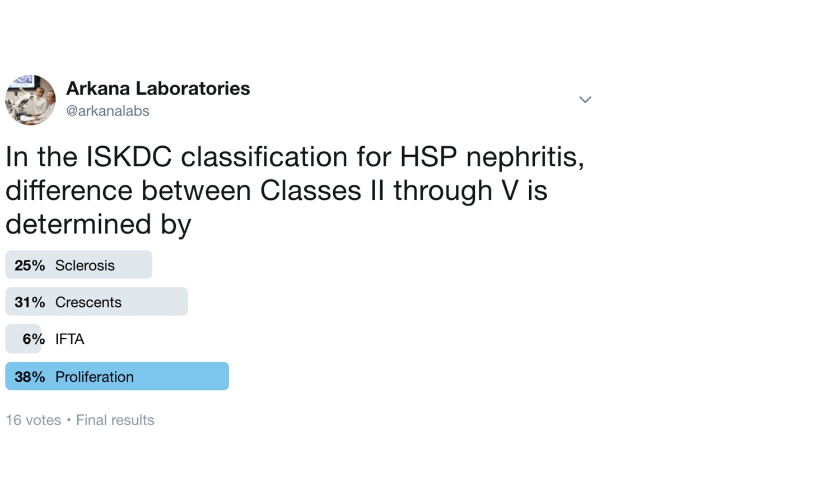Viewport: 840px width, 504px height.
Task: Click the 31% Crescents percentage label
Action: pyautogui.click(x=30, y=302)
